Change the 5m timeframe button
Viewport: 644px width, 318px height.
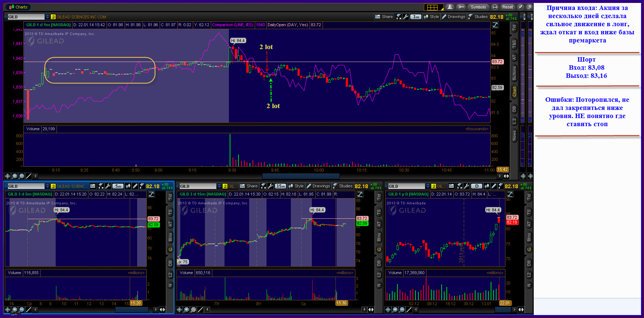[118, 186]
